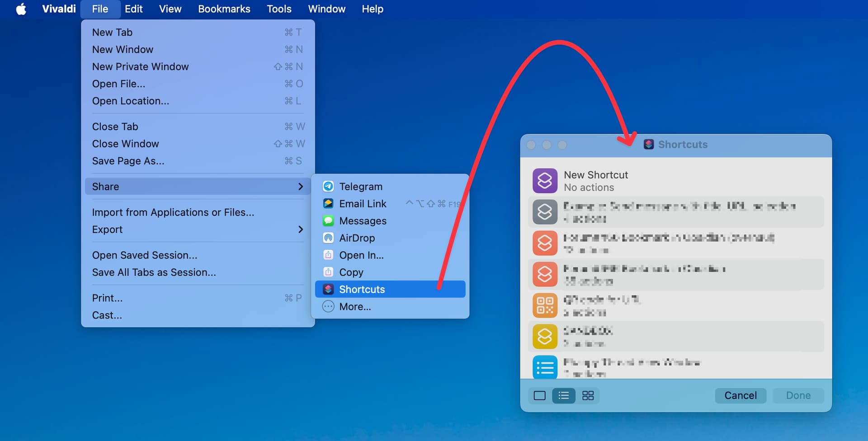Click the Email Link mail icon
868x441 pixels.
(x=328, y=204)
